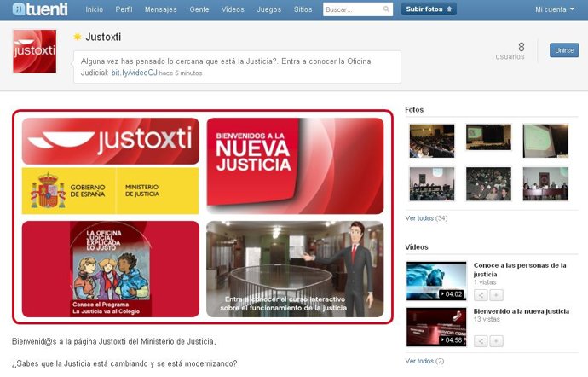Share the Bienvenido a la nueva justicia video
Image resolution: width=588 pixels, height=377 pixels.
click(x=481, y=341)
